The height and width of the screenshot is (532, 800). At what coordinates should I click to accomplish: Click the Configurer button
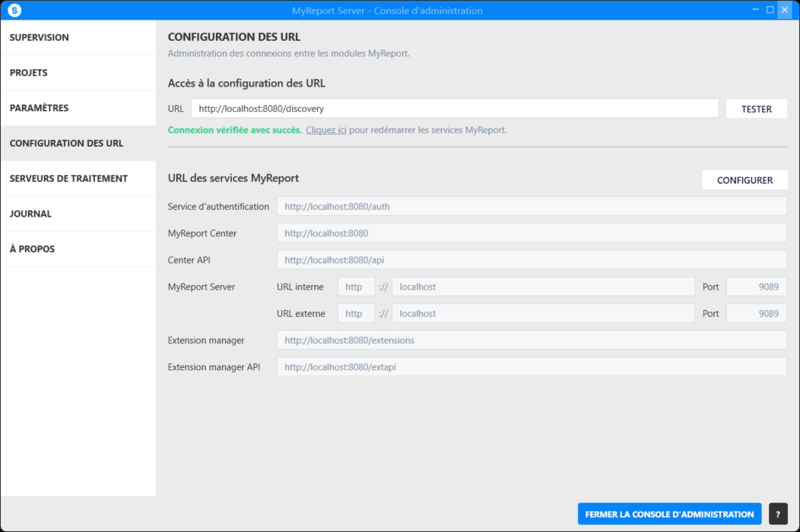pos(744,180)
